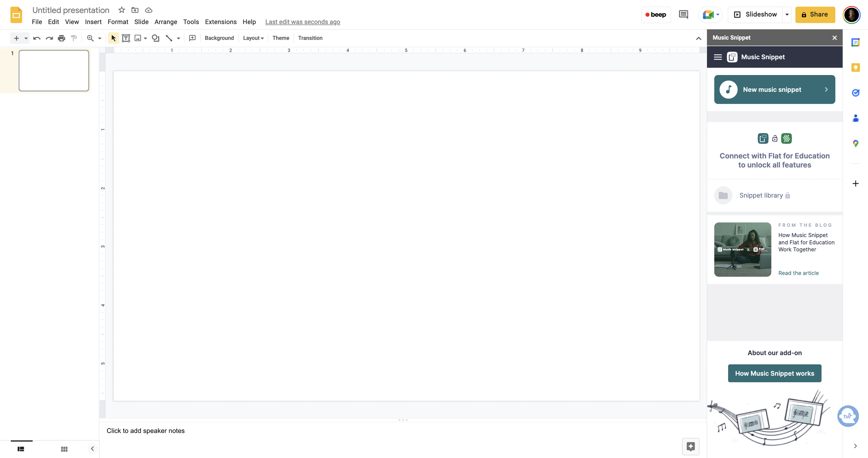Switch to filmstrip view
Image resolution: width=868 pixels, height=458 pixels.
click(x=21, y=449)
